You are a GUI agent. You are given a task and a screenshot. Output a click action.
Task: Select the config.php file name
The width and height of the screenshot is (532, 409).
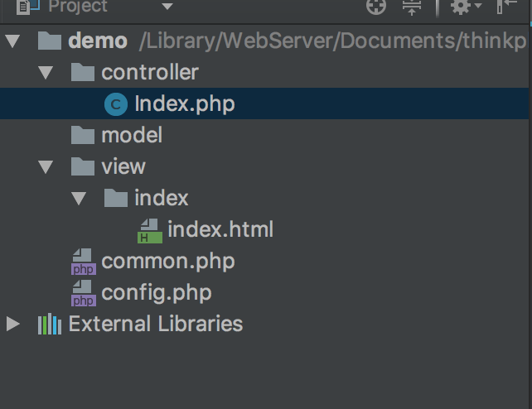[156, 292]
